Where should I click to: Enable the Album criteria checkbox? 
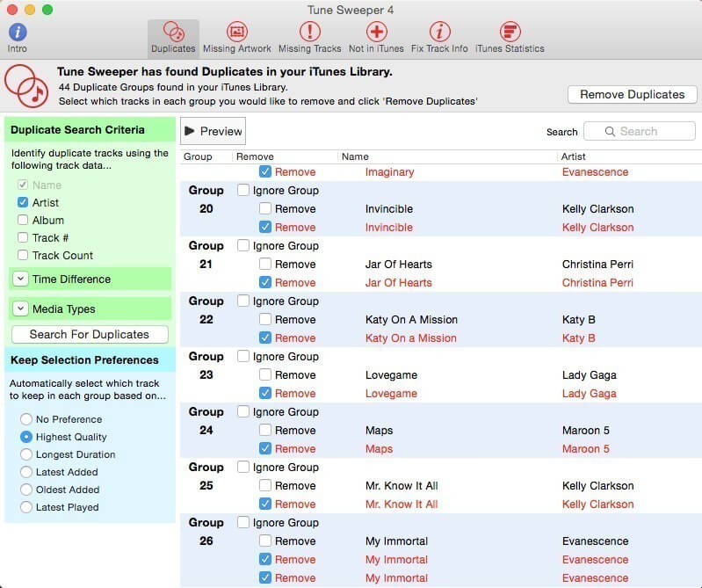(x=22, y=221)
